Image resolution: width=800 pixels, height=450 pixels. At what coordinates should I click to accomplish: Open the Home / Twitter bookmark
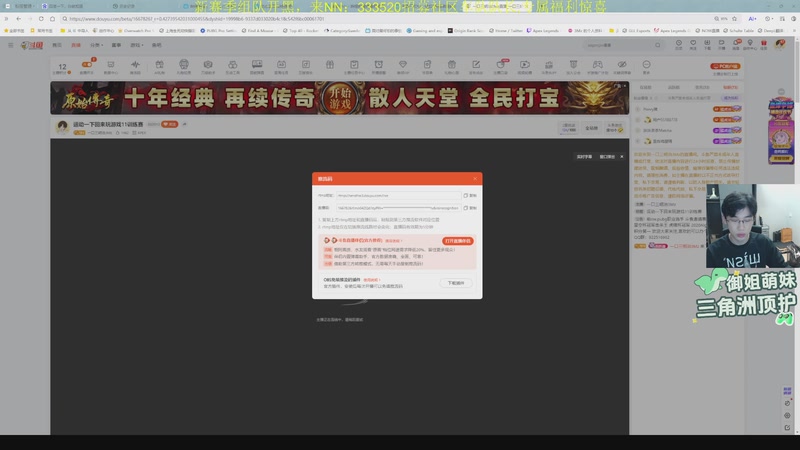(506, 31)
